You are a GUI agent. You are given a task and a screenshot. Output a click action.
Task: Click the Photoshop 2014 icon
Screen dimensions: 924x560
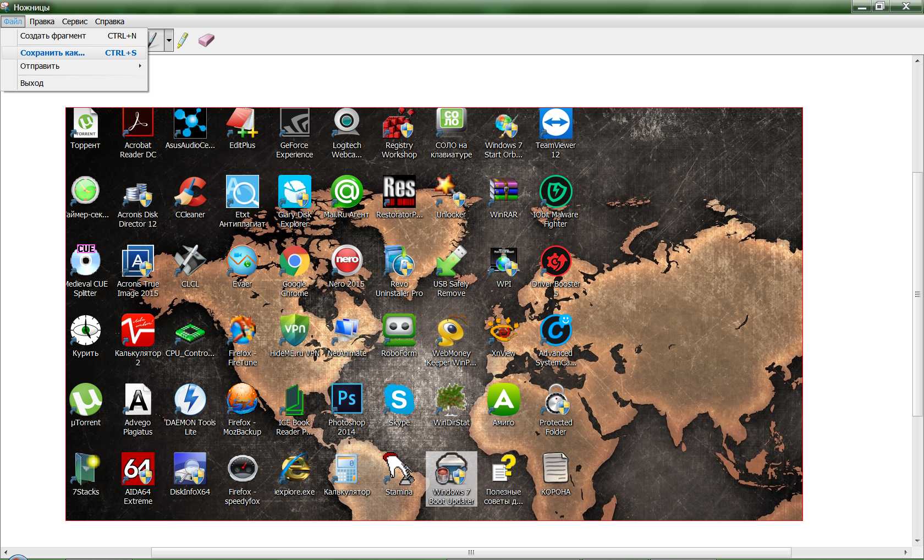click(x=346, y=400)
